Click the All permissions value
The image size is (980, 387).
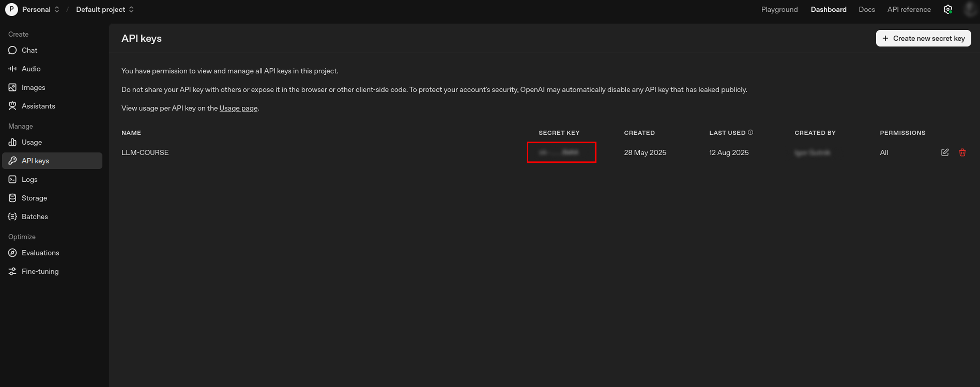[x=884, y=152]
